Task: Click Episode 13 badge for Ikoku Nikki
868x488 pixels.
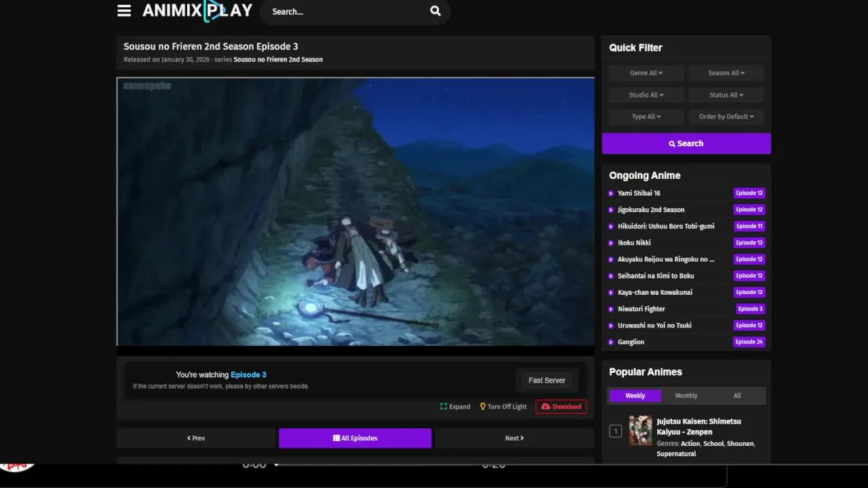Action: point(749,243)
